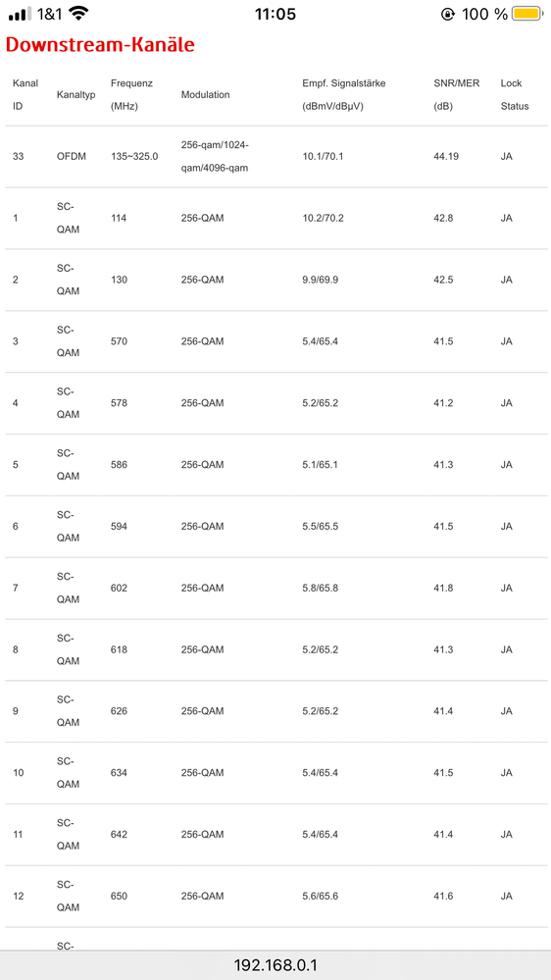The width and height of the screenshot is (551, 980).
Task: Tap the Lock Status column header
Action: point(514,94)
